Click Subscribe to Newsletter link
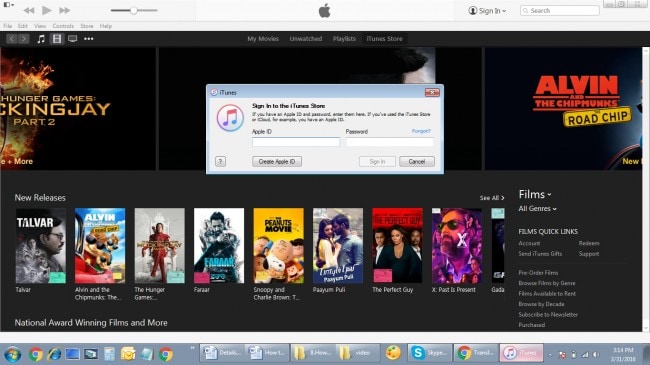The width and height of the screenshot is (650, 365). 548,315
